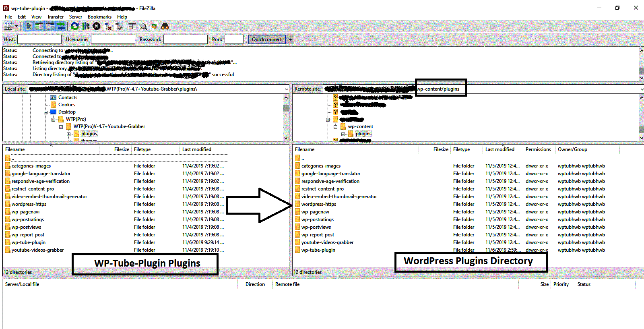The width and height of the screenshot is (644, 329).
Task: Click the magnifier-over-list toolbar icon
Action: 143,27
